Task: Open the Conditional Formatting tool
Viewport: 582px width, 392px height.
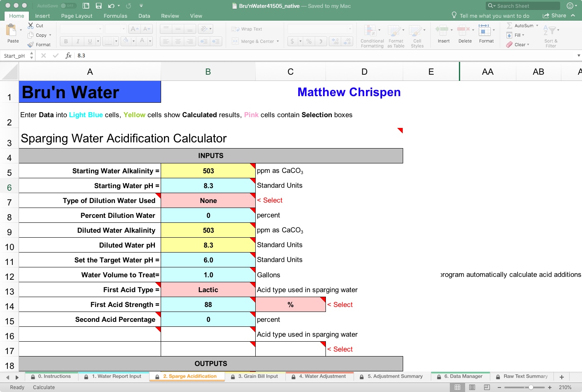Action: tap(371, 35)
